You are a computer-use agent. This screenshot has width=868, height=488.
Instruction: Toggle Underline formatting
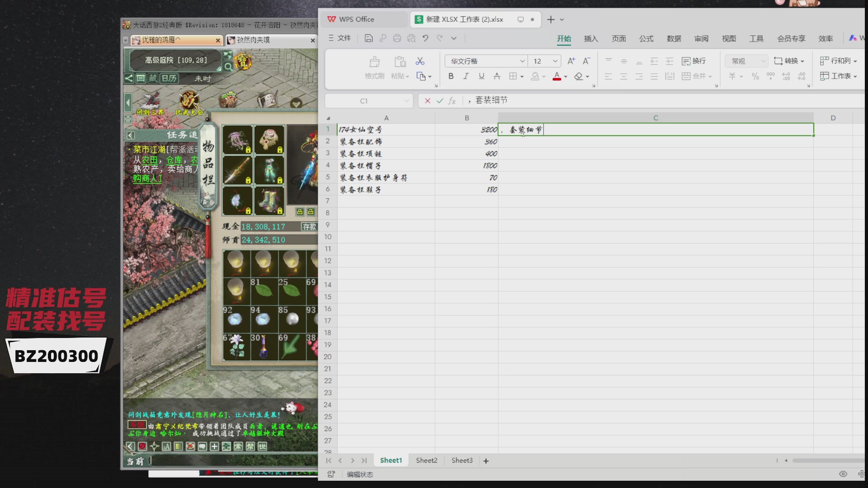coord(481,76)
